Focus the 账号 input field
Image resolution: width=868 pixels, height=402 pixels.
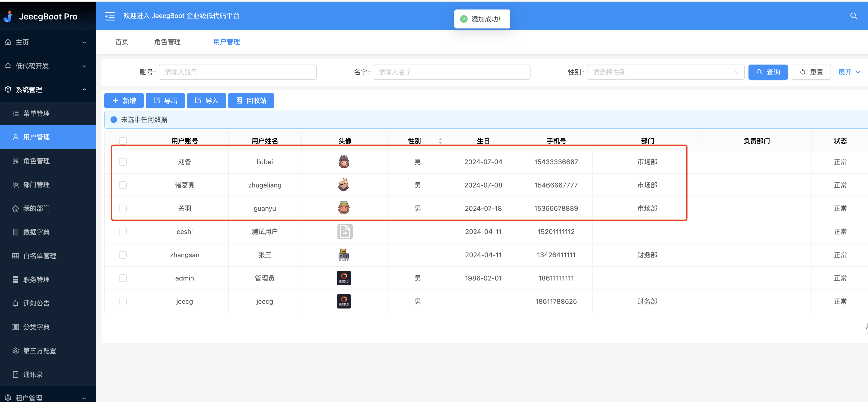coord(238,72)
